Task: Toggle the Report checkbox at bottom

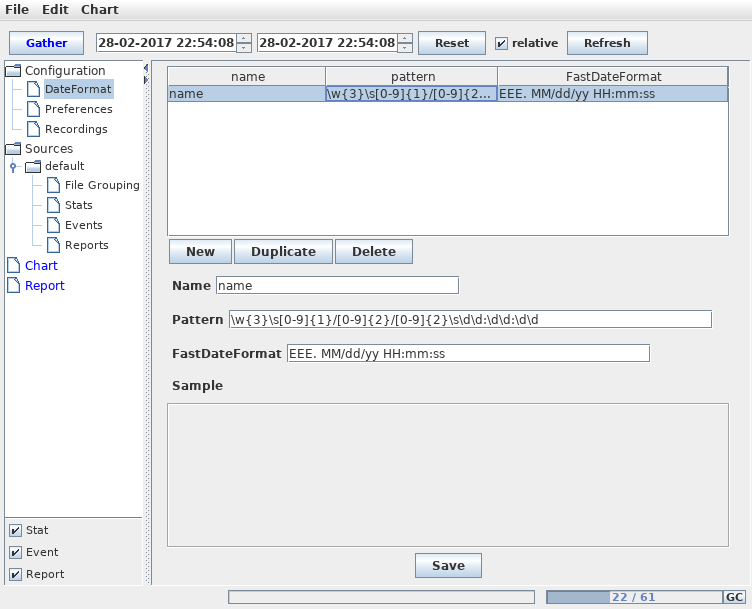Action: (15, 574)
